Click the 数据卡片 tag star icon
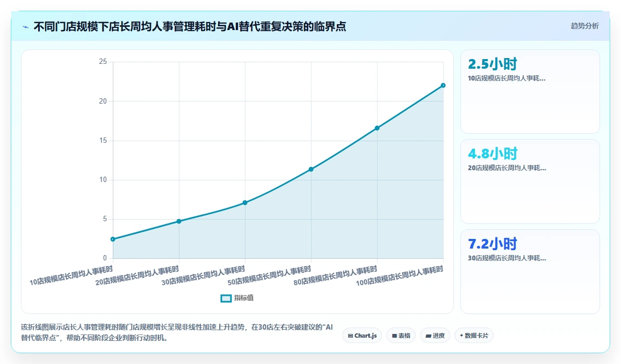 [x=461, y=336]
